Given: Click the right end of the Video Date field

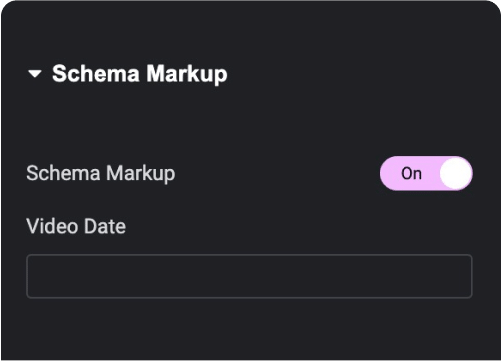Looking at the screenshot, I should click(462, 276).
